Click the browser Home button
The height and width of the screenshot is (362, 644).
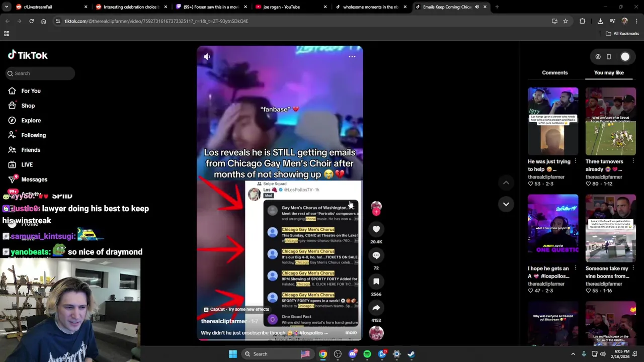coord(43,21)
